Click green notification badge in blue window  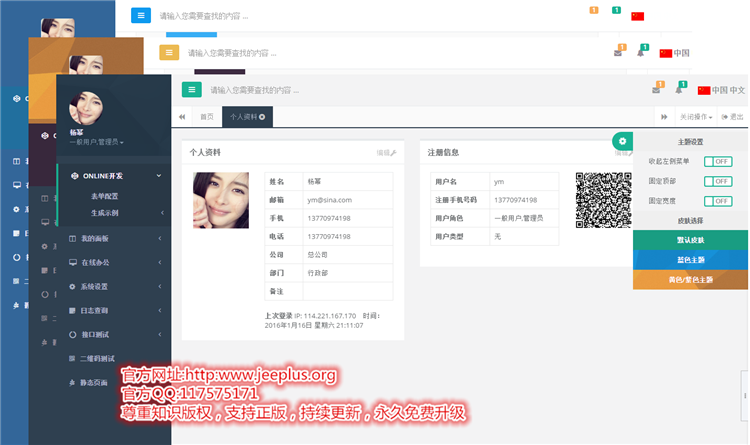[x=616, y=10]
